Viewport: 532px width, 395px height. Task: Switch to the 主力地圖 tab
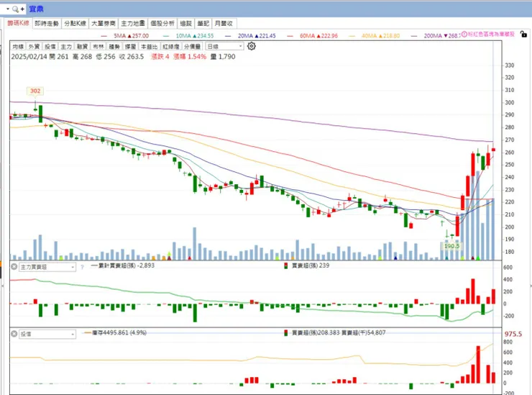click(x=133, y=24)
